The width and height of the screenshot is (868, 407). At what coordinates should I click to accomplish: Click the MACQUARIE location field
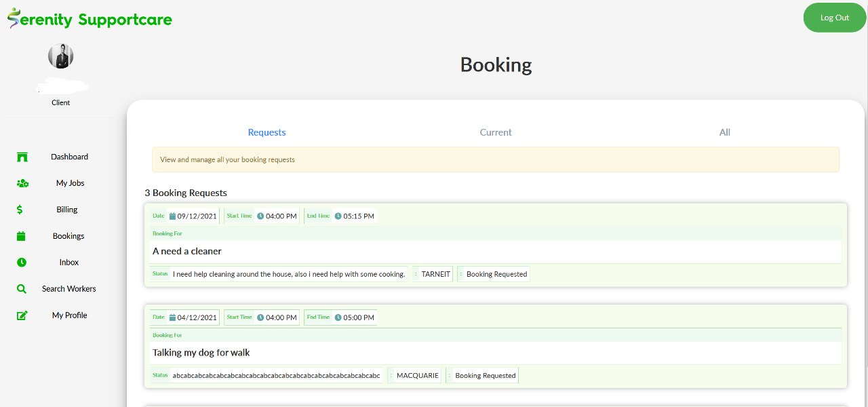click(417, 376)
